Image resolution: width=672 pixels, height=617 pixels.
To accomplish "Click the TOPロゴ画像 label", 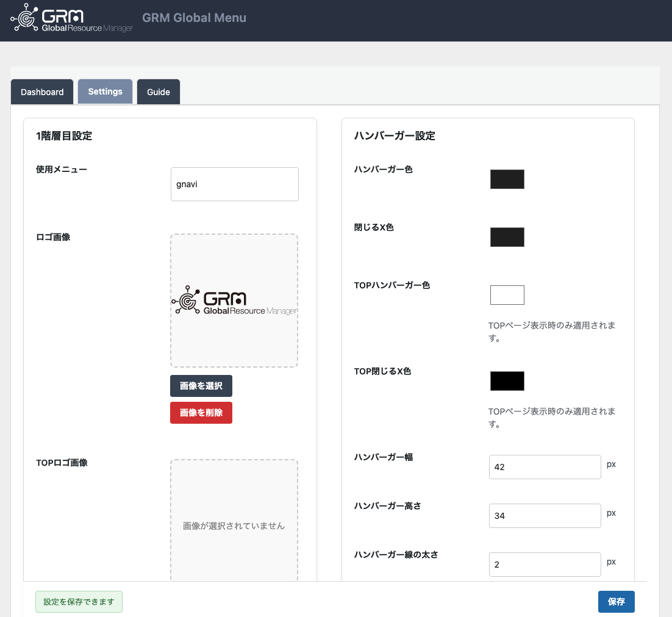I will [x=62, y=463].
